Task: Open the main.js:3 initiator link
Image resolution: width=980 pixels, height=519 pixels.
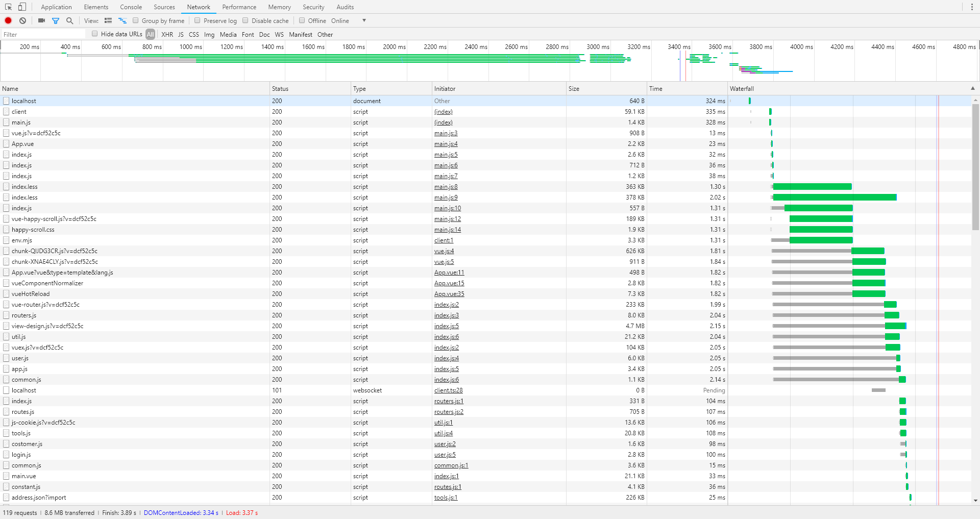Action: 446,133
